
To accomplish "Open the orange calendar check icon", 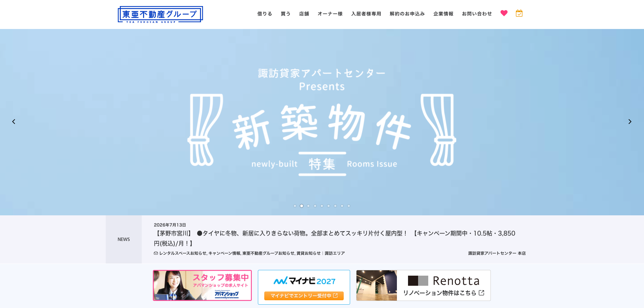I will click(519, 13).
